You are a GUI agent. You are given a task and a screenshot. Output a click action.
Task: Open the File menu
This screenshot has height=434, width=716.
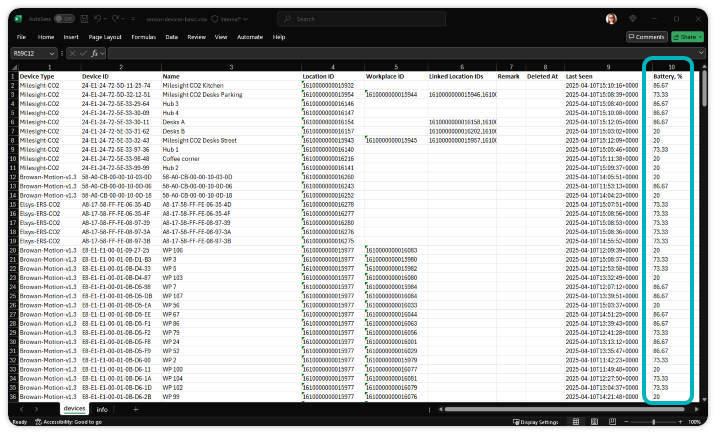click(x=21, y=37)
